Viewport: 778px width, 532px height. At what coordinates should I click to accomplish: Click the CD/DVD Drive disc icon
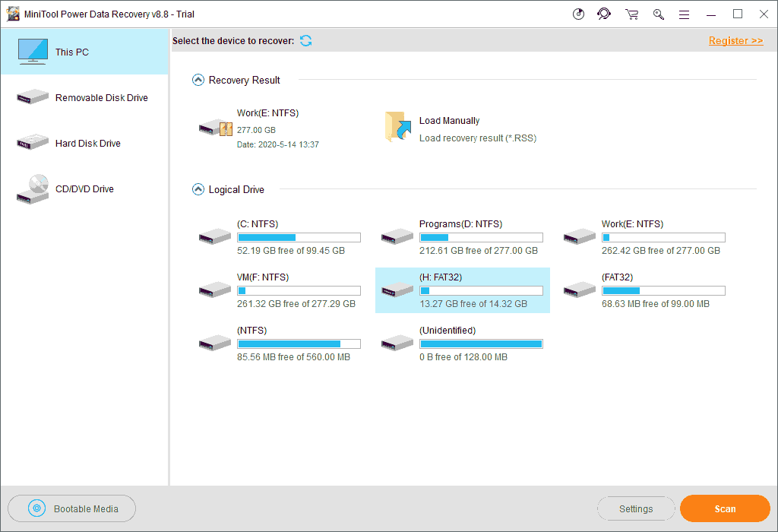33,189
